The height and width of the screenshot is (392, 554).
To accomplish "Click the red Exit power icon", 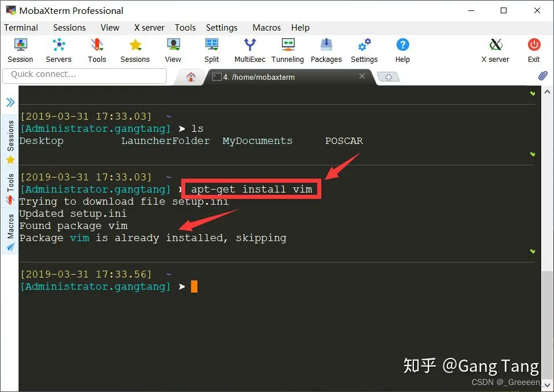I will click(534, 50).
